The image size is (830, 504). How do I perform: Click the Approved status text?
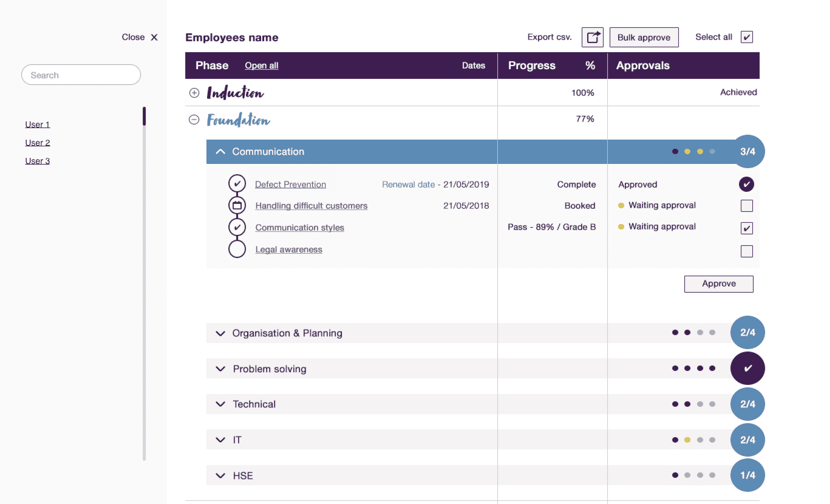click(638, 185)
